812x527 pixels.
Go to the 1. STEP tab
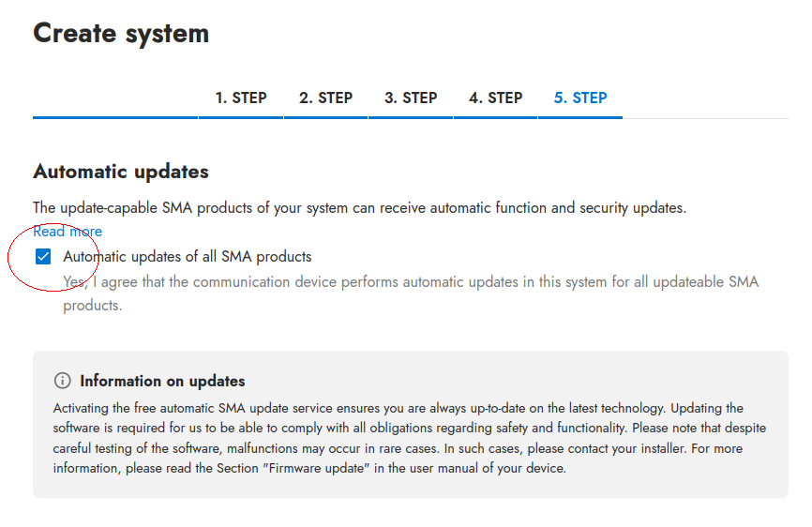coord(241,98)
